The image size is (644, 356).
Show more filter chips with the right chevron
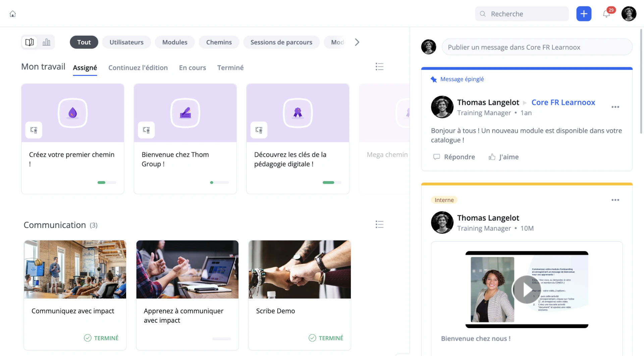(357, 42)
